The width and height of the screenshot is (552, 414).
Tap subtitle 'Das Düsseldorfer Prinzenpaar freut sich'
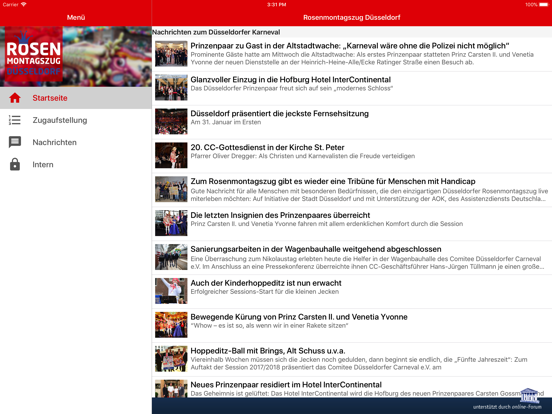point(292,88)
